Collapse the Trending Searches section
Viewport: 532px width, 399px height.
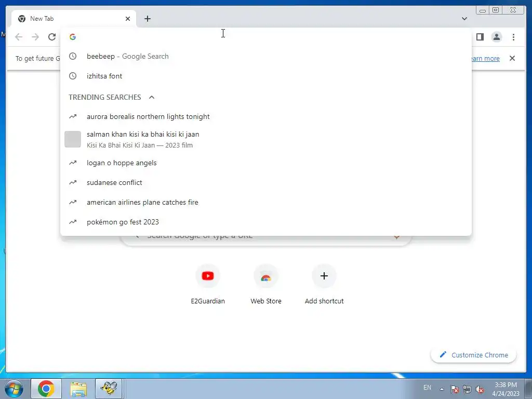(152, 97)
